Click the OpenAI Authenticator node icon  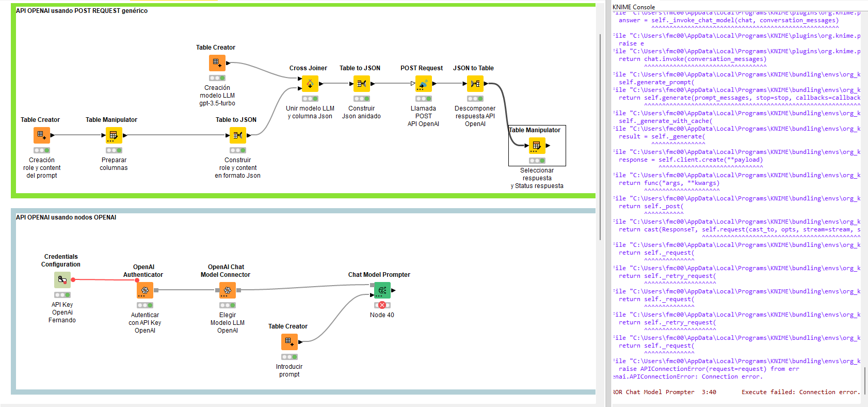145,290
